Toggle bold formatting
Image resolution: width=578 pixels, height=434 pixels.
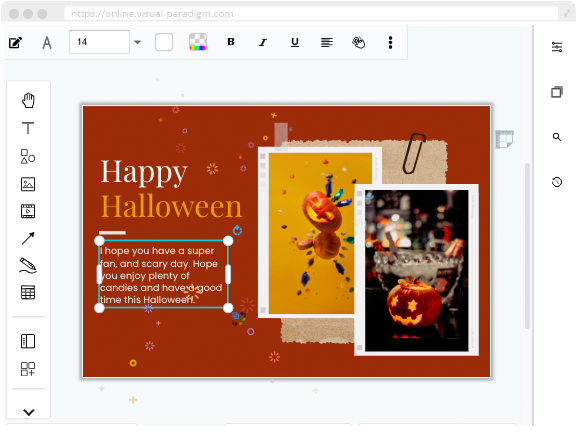click(231, 42)
